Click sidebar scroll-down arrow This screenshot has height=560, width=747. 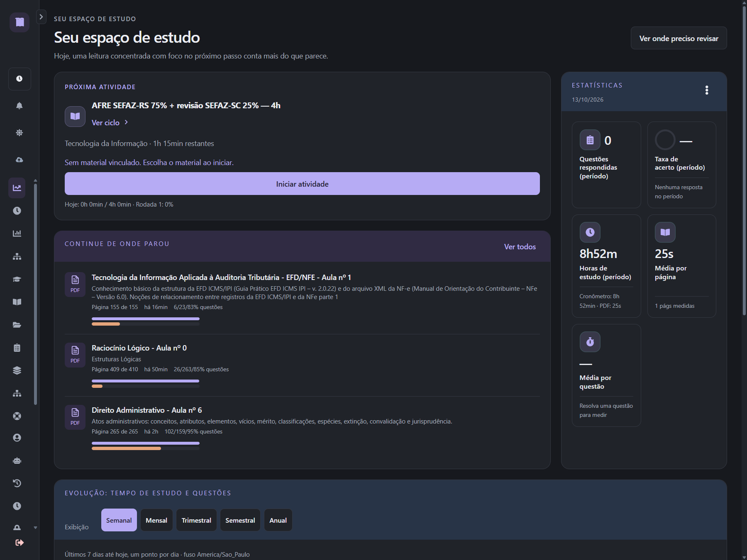(x=35, y=528)
